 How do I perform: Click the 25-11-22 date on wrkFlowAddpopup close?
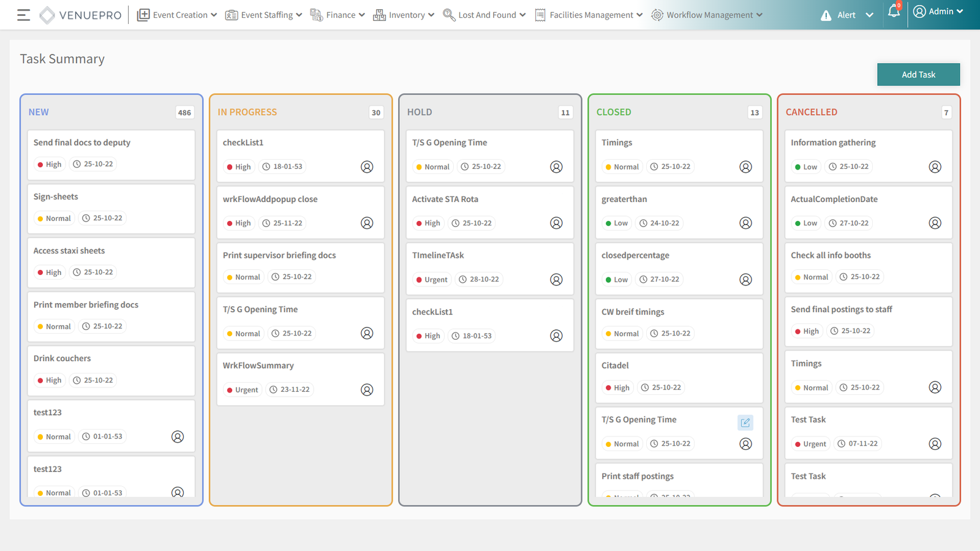click(x=282, y=223)
